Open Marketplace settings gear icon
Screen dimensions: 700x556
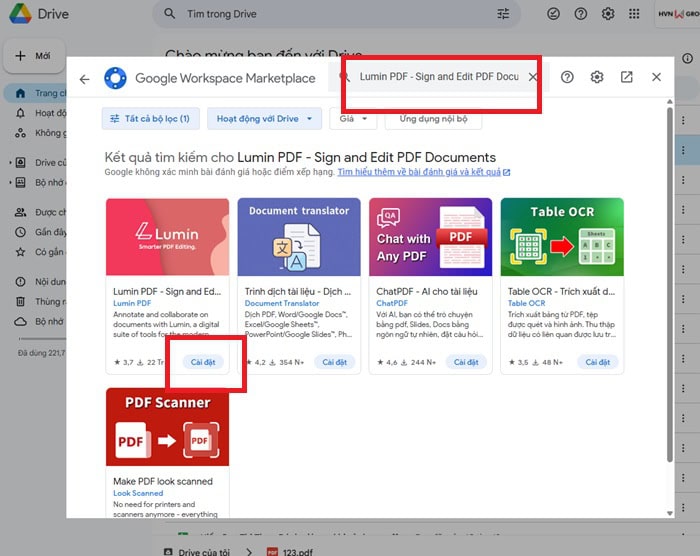click(597, 77)
